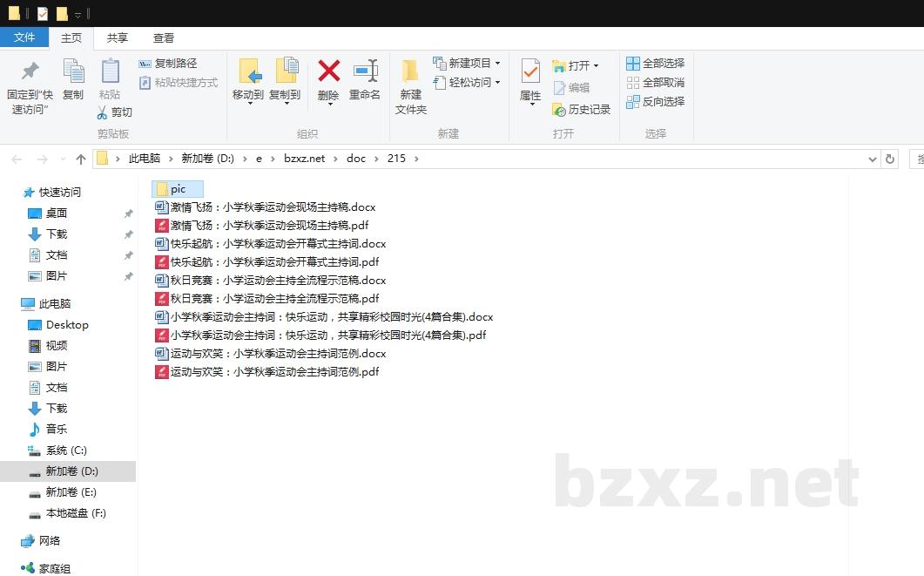Switch to the Share tab (共享)
This screenshot has height=576, width=924.
tap(118, 38)
